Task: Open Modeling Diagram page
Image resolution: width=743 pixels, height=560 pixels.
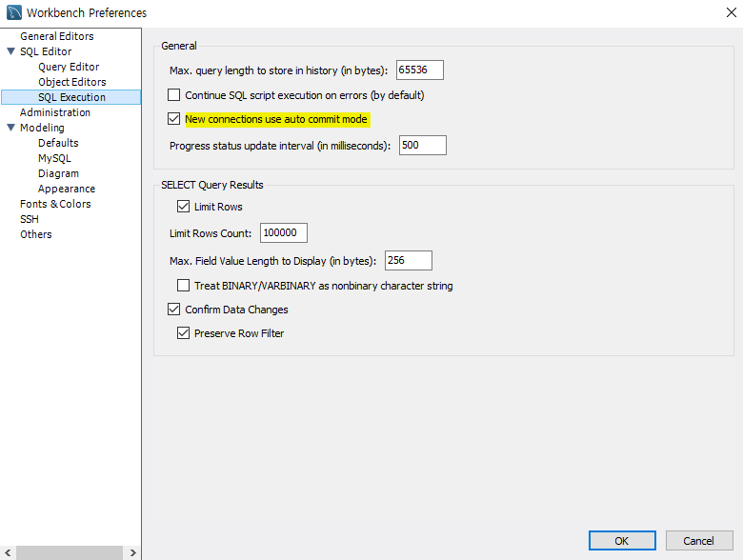Action: [58, 173]
